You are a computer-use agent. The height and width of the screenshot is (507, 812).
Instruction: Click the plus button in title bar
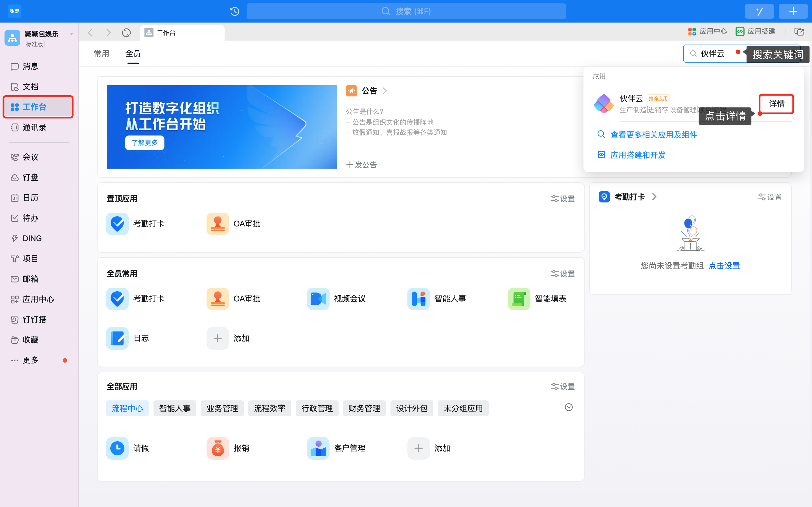tap(793, 11)
